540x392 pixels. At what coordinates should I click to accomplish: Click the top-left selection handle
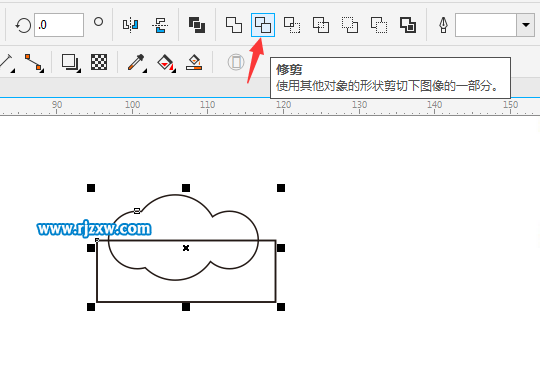pyautogui.click(x=91, y=188)
